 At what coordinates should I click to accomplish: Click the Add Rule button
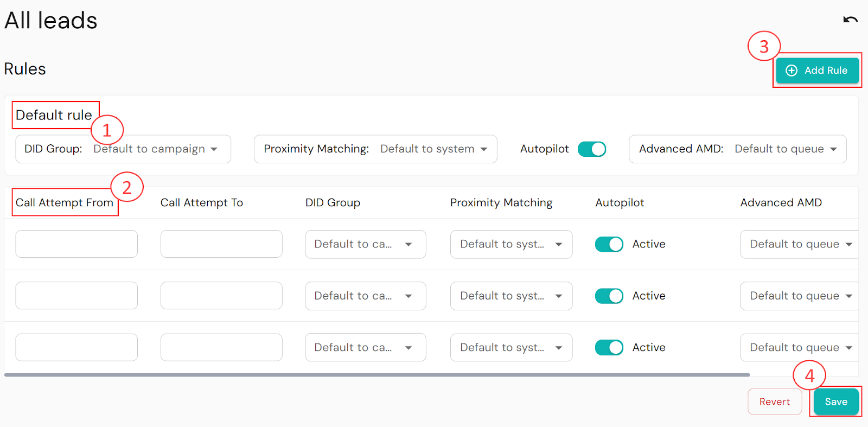click(x=817, y=71)
